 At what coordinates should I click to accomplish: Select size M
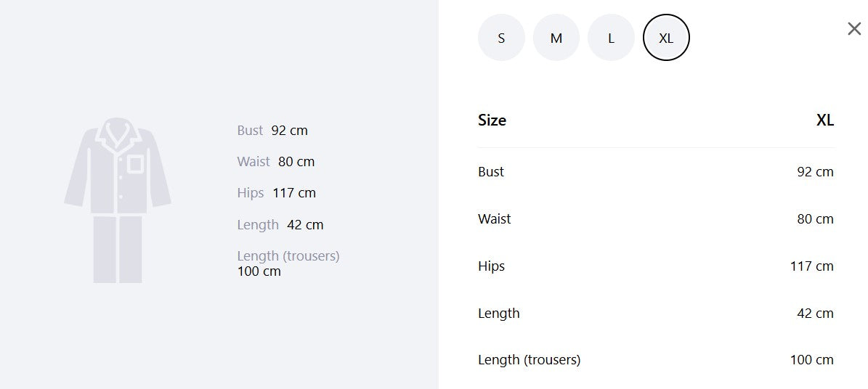(556, 38)
